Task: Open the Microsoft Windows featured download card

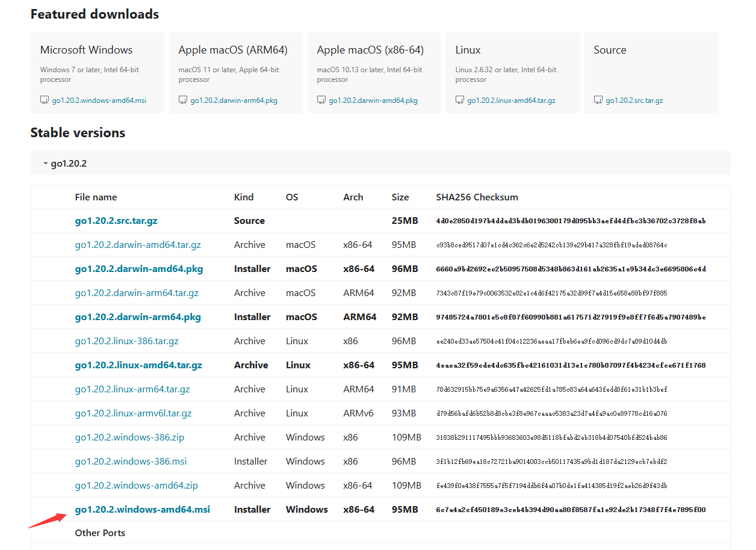Action: click(x=98, y=73)
